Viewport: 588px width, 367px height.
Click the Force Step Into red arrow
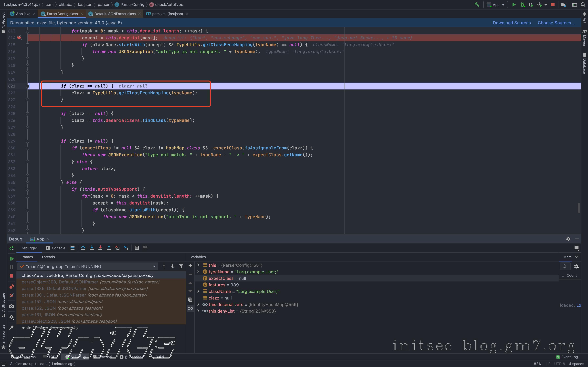tap(100, 248)
